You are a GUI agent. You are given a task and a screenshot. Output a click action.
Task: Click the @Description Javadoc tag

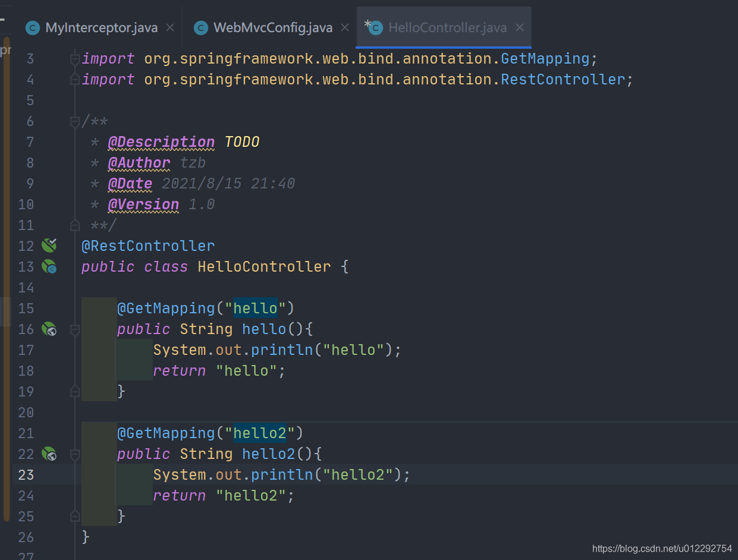161,142
